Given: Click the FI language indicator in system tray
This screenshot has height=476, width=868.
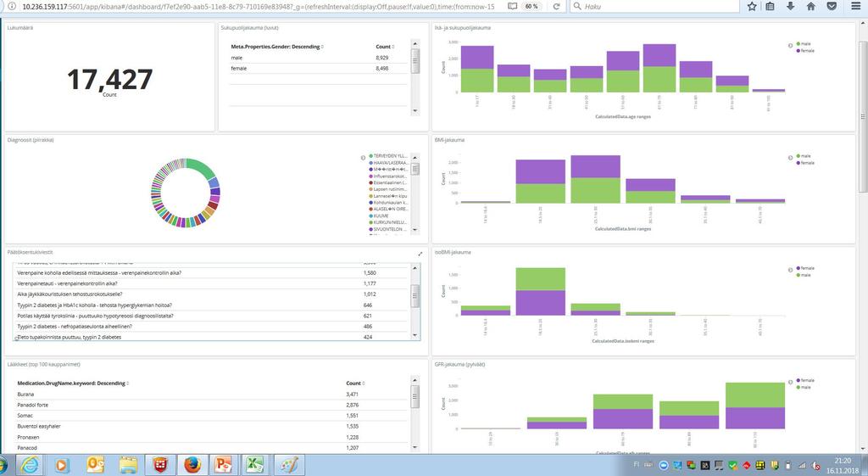Looking at the screenshot, I should 636,465.
